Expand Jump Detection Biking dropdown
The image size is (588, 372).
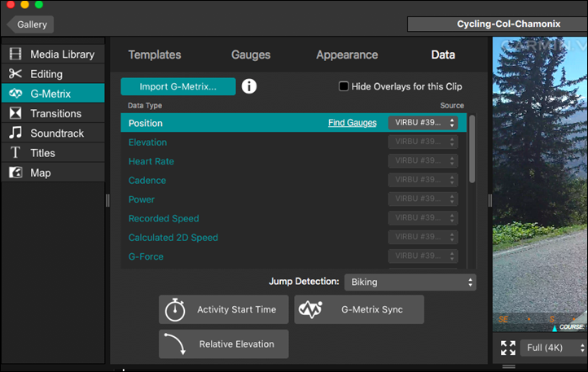pos(410,282)
